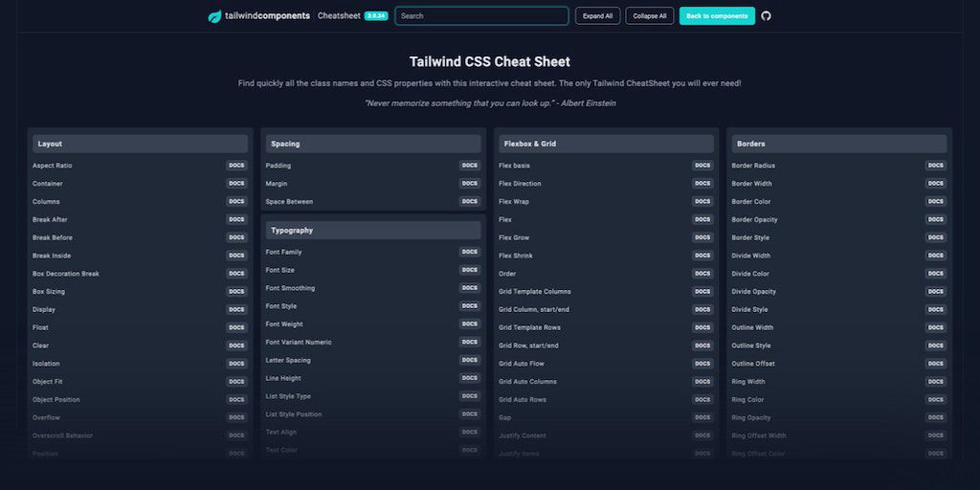Click the Expand All button

click(x=597, y=16)
